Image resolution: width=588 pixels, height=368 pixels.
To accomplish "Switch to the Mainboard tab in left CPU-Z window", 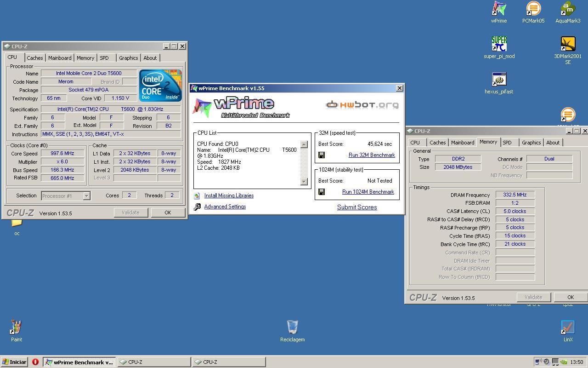I will (x=60, y=58).
